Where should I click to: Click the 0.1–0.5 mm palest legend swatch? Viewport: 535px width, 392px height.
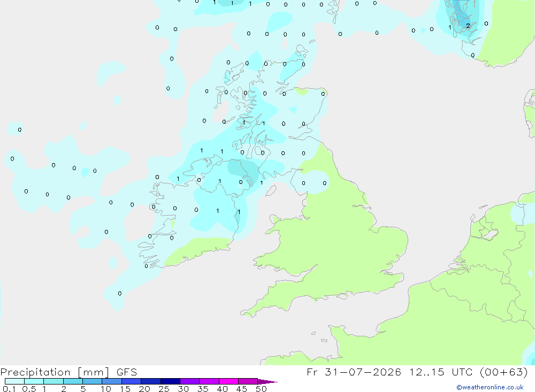pyautogui.click(x=14, y=381)
